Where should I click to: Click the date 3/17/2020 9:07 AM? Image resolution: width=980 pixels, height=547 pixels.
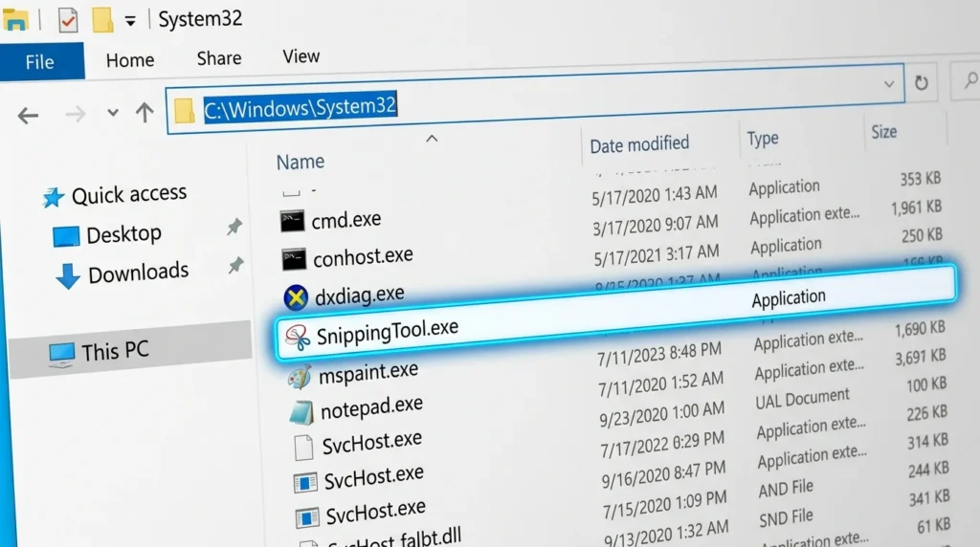click(x=655, y=225)
